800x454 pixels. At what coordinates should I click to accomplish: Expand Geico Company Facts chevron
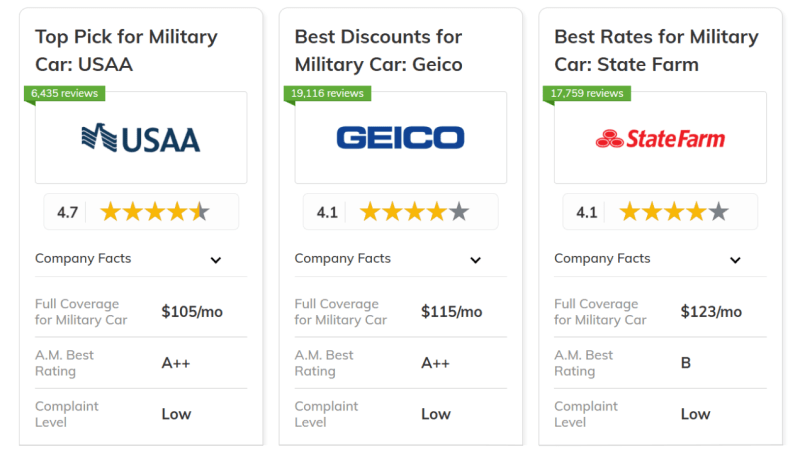pos(476,260)
